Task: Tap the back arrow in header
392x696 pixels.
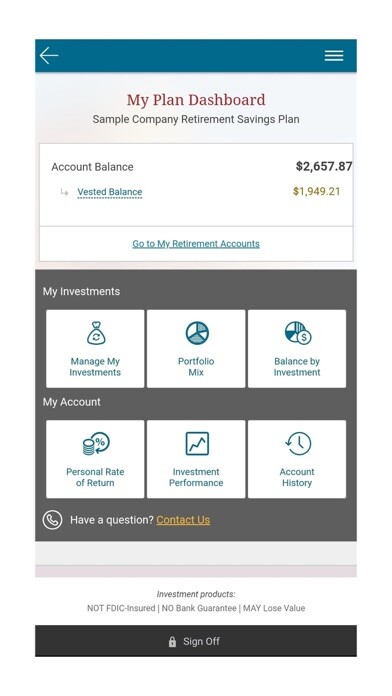Action: coord(49,56)
